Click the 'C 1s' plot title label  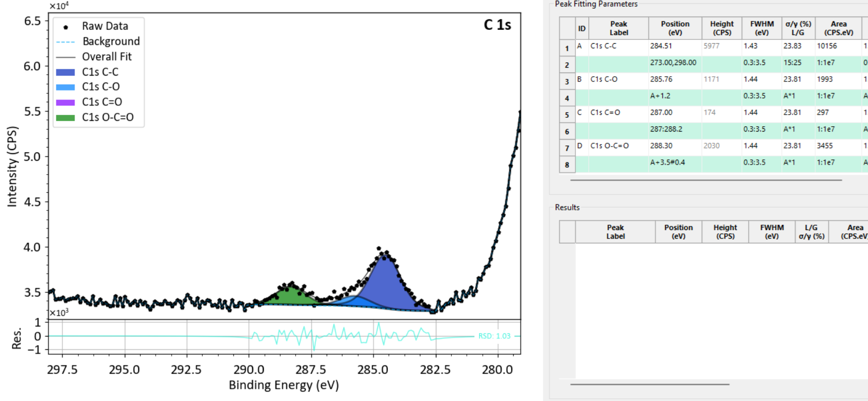497,25
